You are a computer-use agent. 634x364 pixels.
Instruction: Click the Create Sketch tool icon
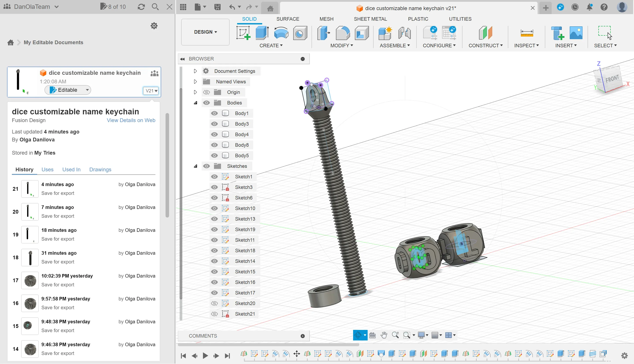[x=243, y=33]
